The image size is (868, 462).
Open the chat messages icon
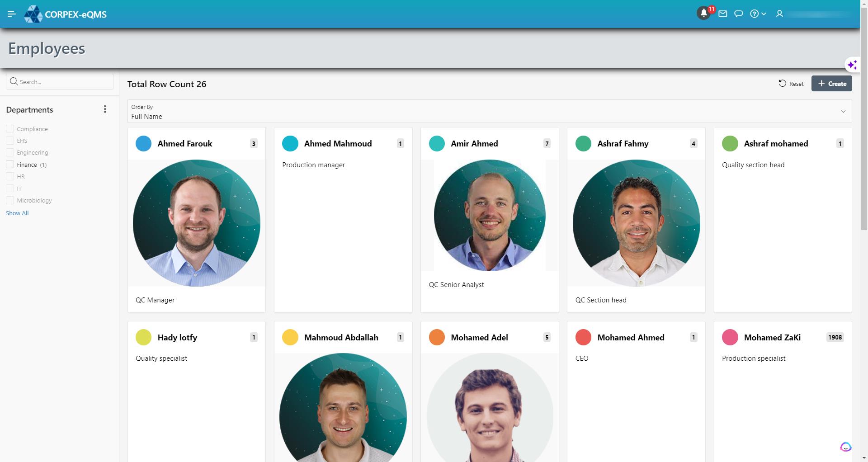(739, 14)
